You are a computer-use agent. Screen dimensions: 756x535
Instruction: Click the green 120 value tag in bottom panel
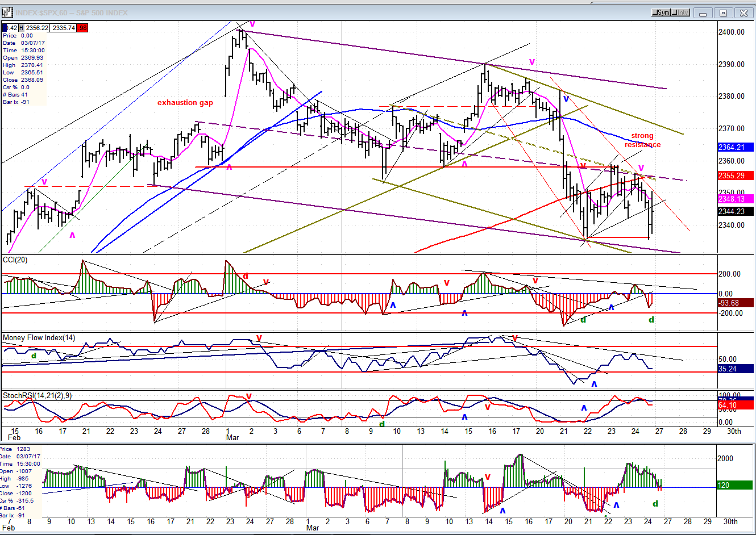coord(736,485)
